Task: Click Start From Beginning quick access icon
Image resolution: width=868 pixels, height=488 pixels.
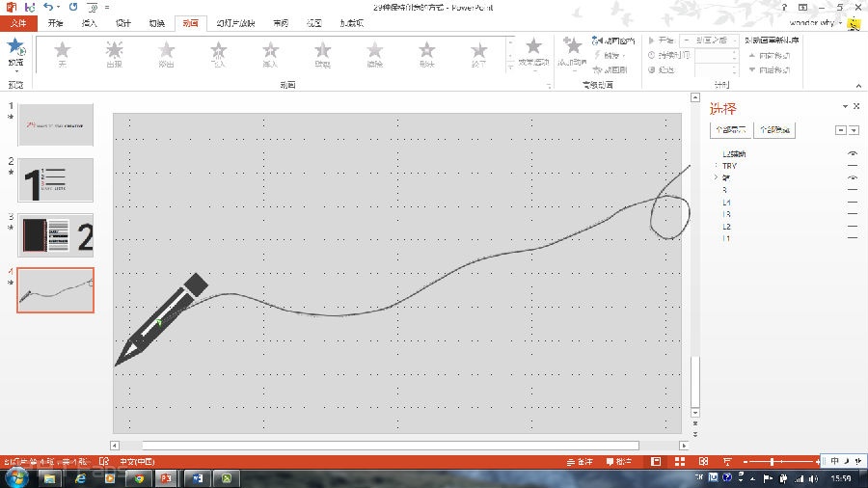Action: pos(93,7)
